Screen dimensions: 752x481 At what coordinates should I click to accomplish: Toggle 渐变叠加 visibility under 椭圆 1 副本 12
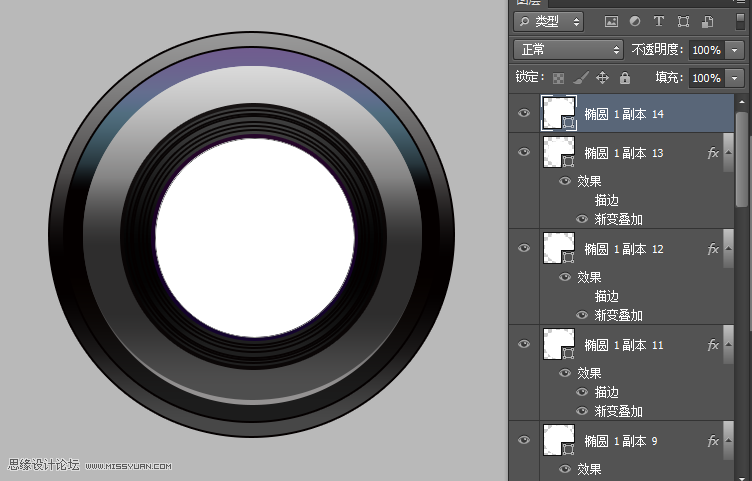(x=582, y=315)
